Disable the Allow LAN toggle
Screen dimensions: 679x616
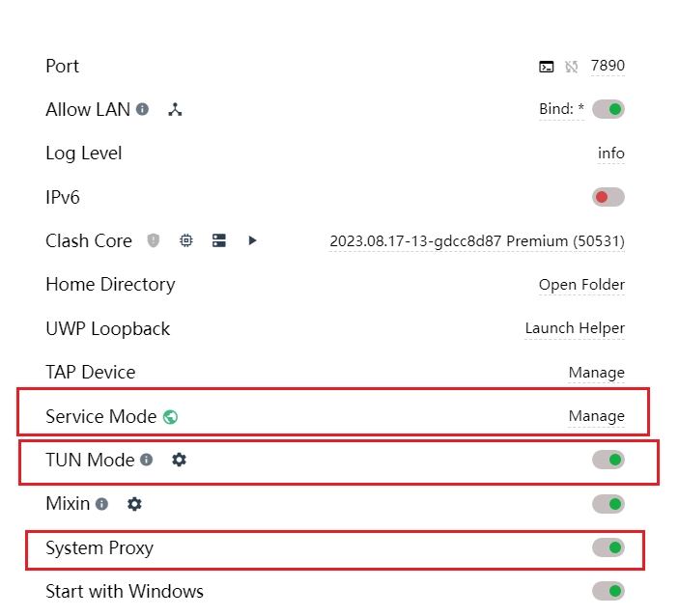point(608,109)
